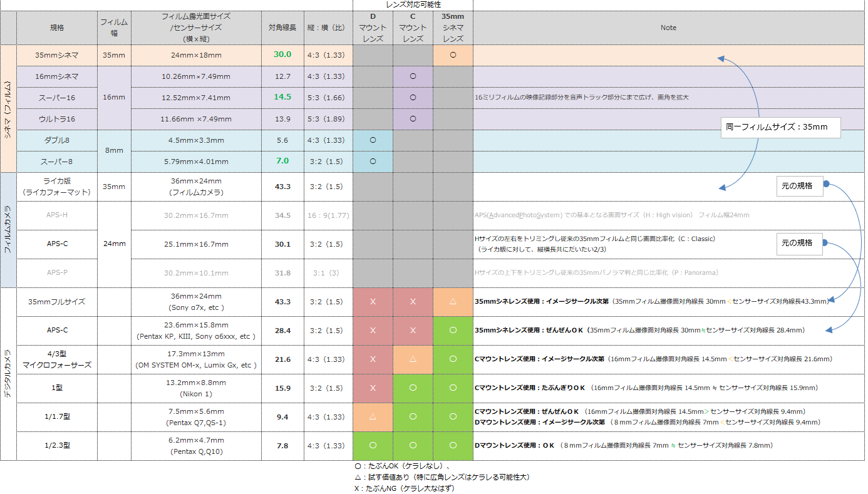
Task: Click the フィルム幅 column header
Action: click(x=114, y=28)
